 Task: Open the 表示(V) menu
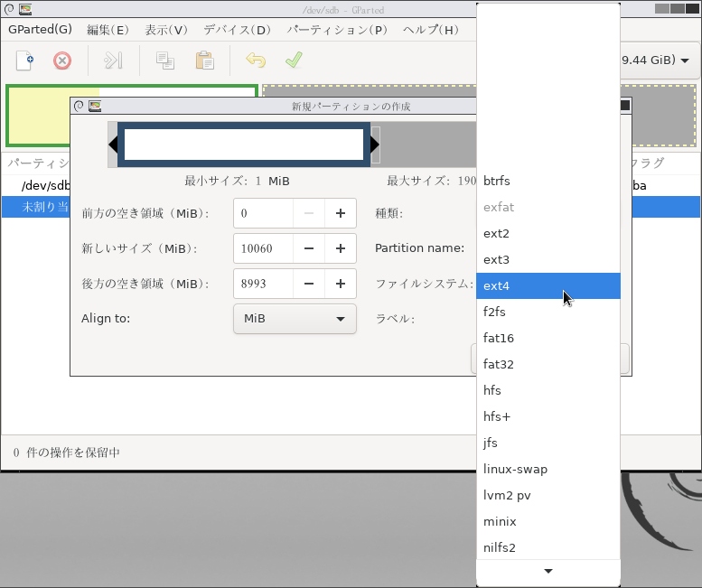click(x=166, y=30)
